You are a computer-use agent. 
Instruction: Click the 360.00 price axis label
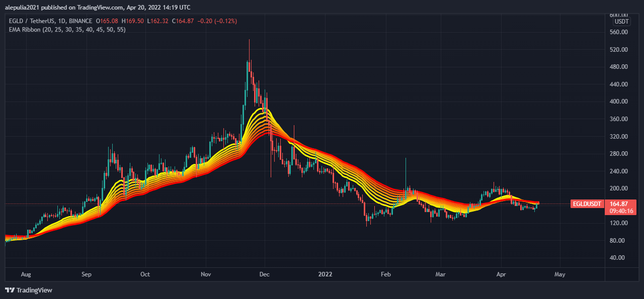coord(618,119)
